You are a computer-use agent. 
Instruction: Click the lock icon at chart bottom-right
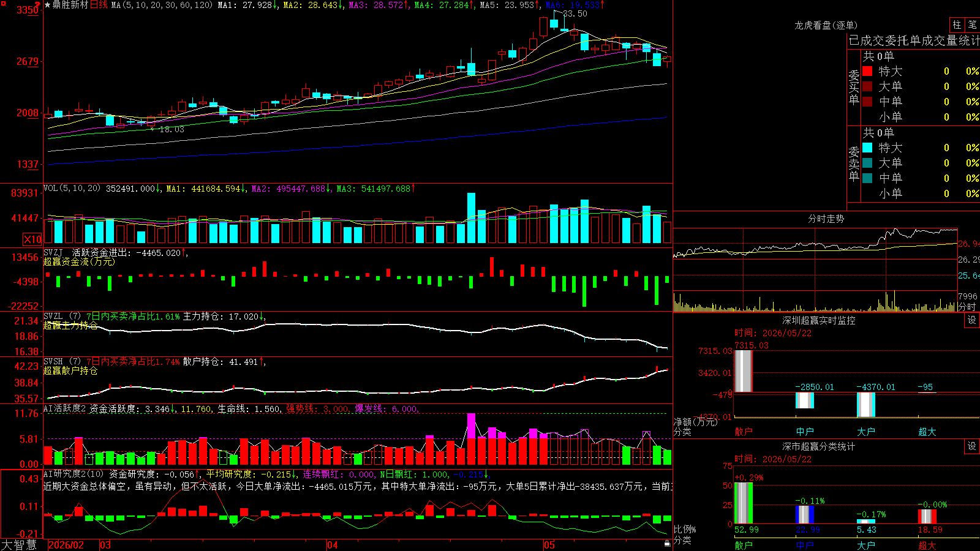(x=667, y=543)
